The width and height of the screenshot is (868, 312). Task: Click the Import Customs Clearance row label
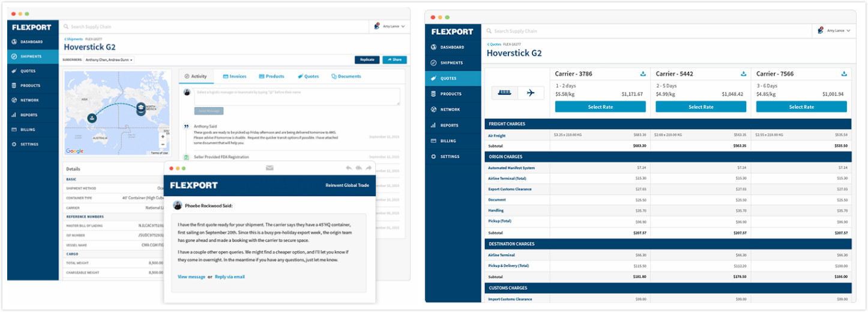(x=510, y=299)
